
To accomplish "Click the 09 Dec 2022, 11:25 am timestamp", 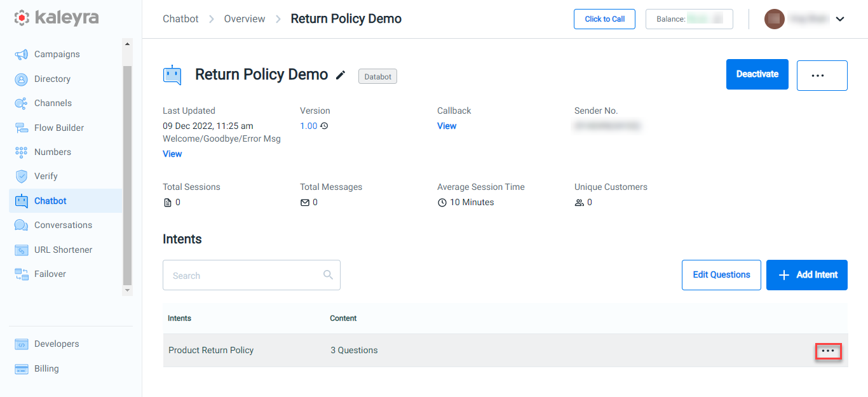I will 208,126.
